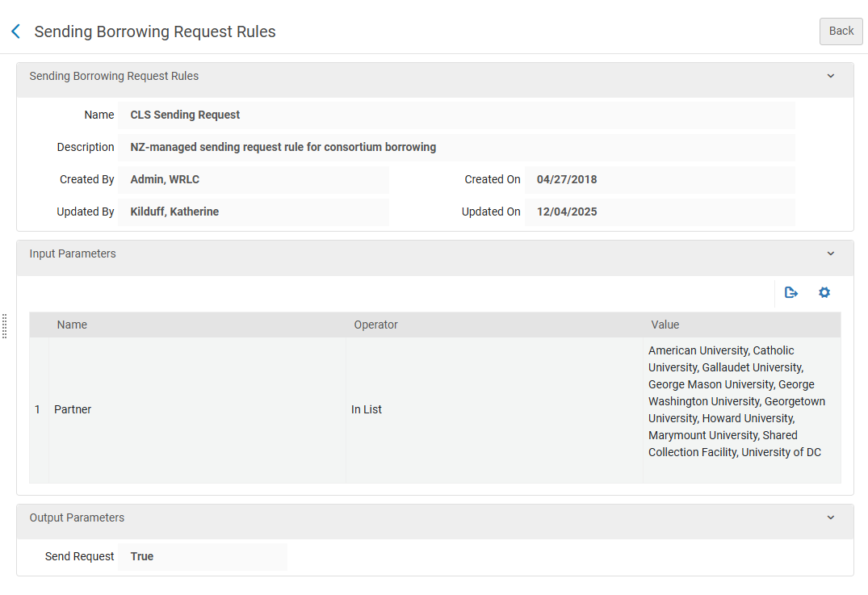
Task: Open the table column settings gear
Action: (824, 292)
